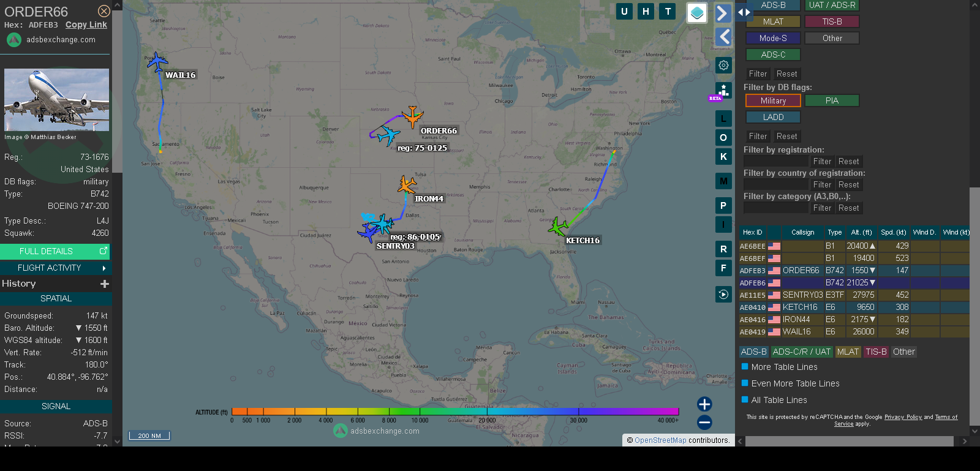Click table horizontal scrollbar left arrow

point(740,441)
